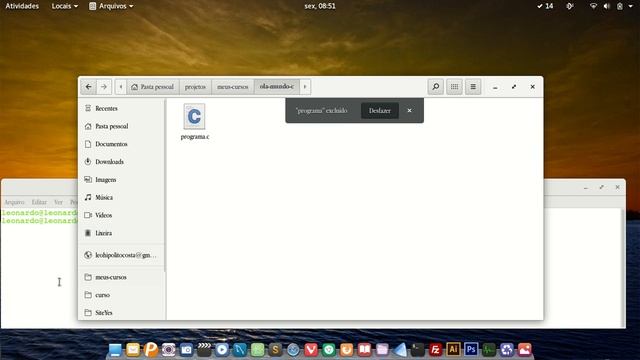Click the programa.c file name
The height and width of the screenshot is (360, 640).
click(x=195, y=137)
